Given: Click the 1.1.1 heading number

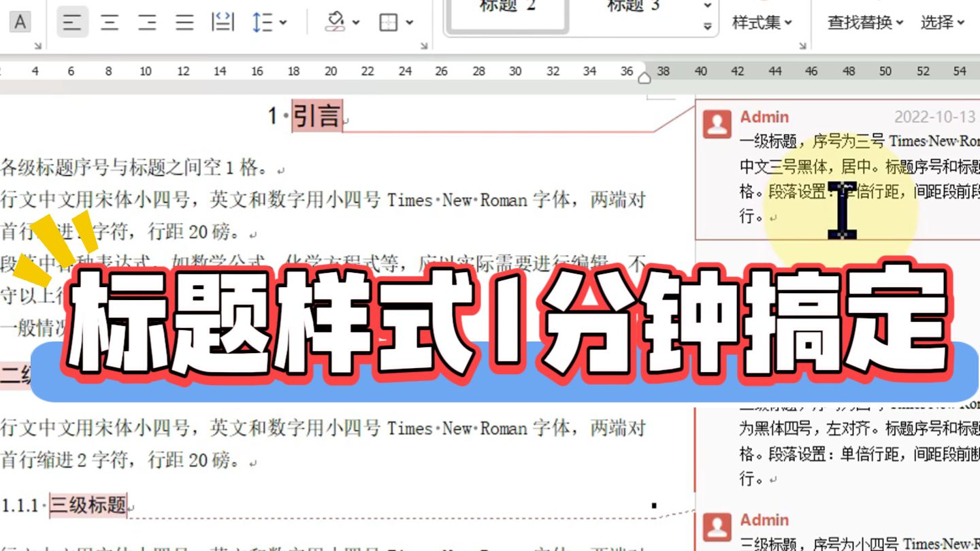Looking at the screenshot, I should pyautogui.click(x=20, y=505).
